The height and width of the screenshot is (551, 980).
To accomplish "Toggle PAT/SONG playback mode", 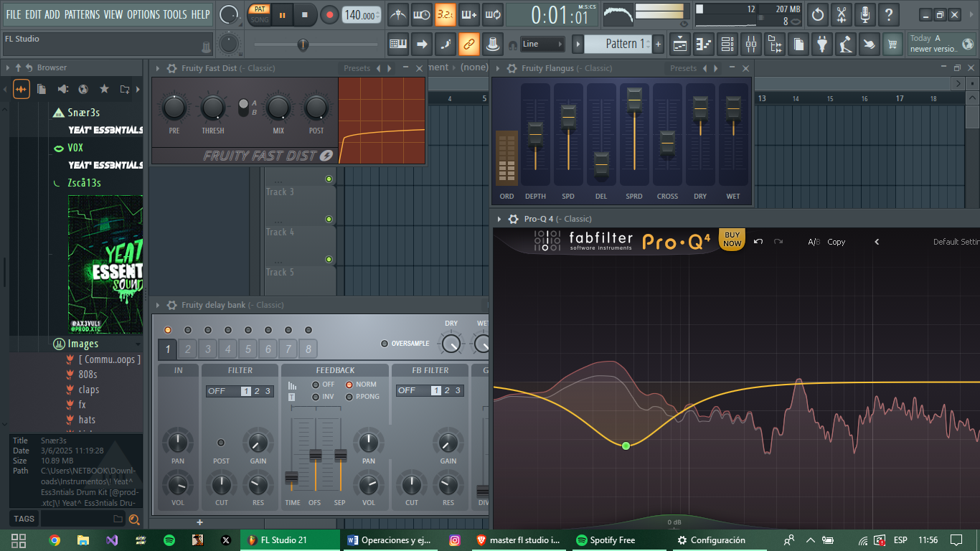I will [x=259, y=14].
